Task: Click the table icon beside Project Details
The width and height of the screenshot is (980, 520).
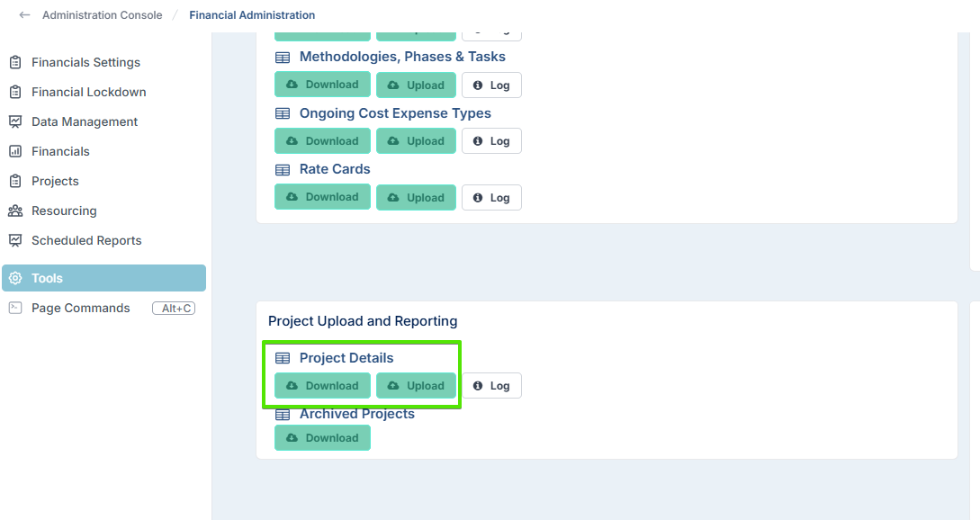Action: click(283, 358)
